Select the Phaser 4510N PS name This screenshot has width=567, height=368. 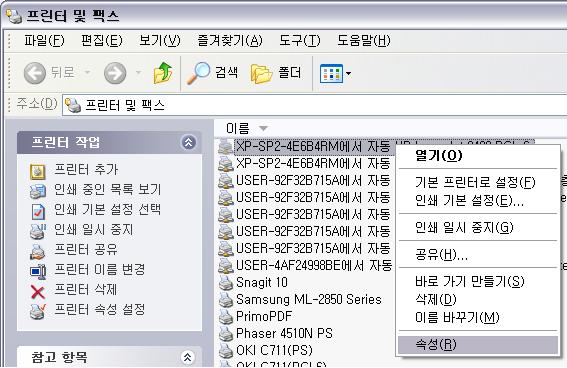pyautogui.click(x=284, y=334)
